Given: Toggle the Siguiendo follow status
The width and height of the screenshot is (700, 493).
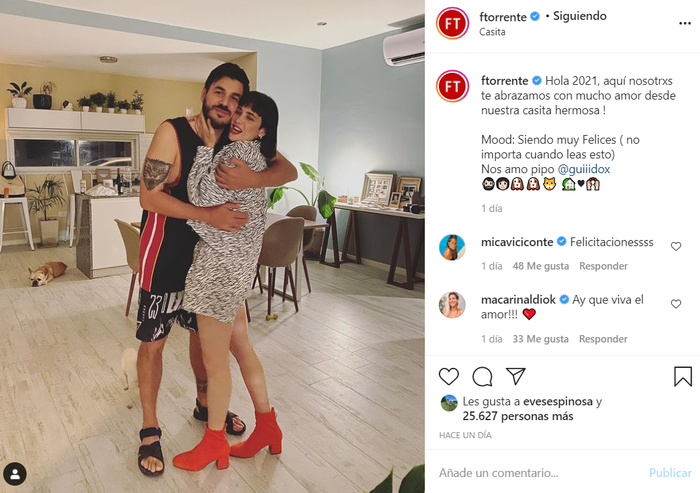Looking at the screenshot, I should [x=579, y=16].
